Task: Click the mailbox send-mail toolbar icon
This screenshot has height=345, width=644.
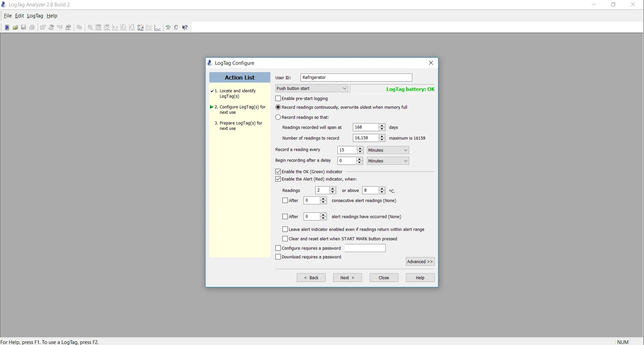Action: 68,28
